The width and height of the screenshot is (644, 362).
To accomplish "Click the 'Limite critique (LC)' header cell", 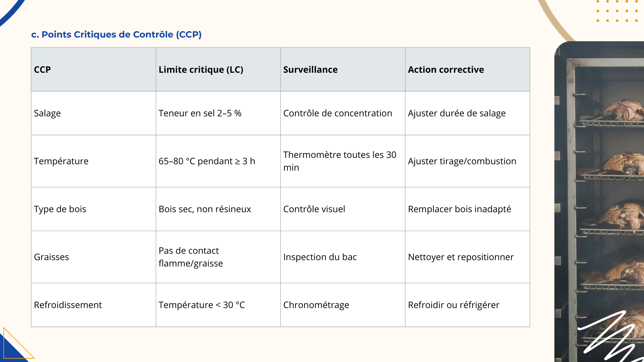I will click(218, 69).
